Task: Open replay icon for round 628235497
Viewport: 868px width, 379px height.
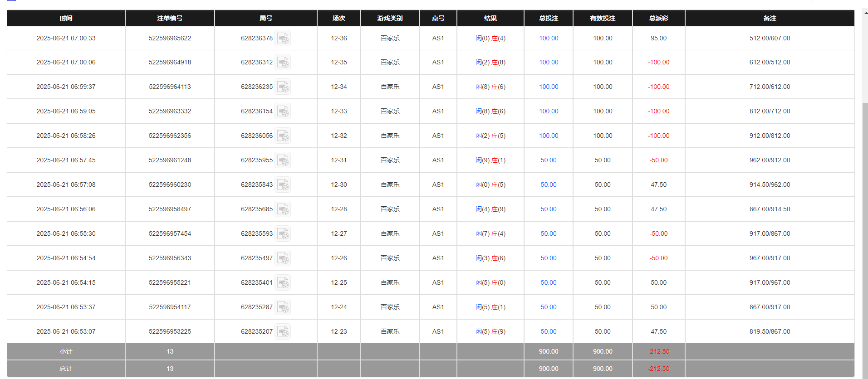Action: click(283, 258)
